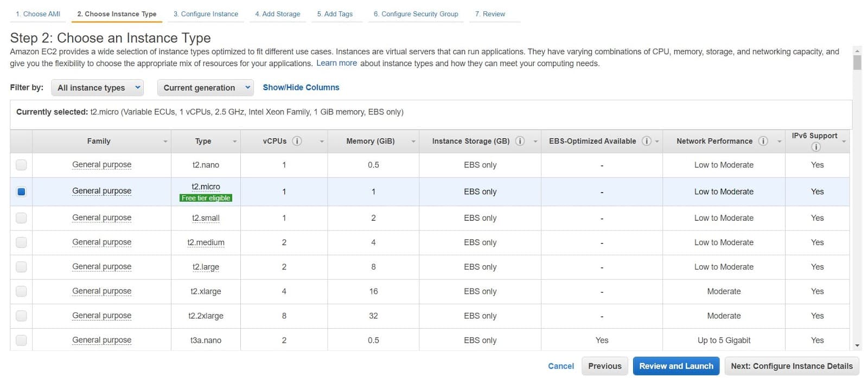Click the scrollbar down arrow

coord(857,345)
